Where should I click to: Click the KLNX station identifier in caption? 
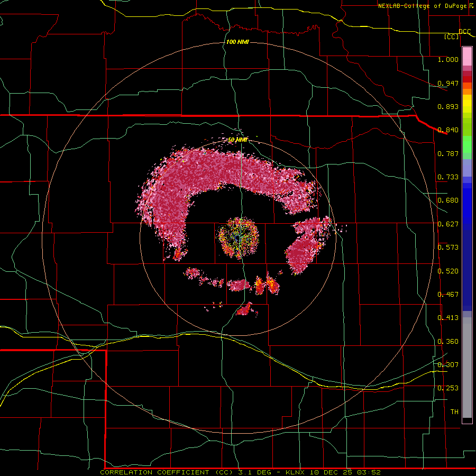point(296,472)
